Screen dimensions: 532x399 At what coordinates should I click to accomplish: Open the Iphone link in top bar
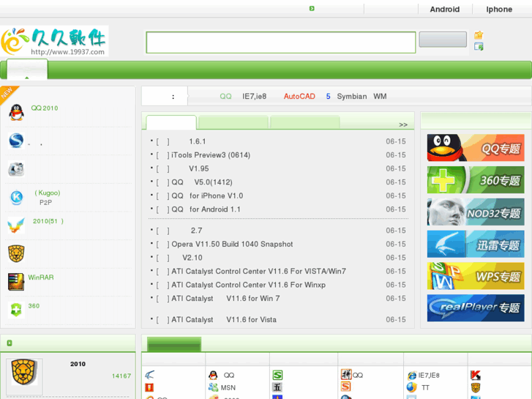pyautogui.click(x=499, y=10)
